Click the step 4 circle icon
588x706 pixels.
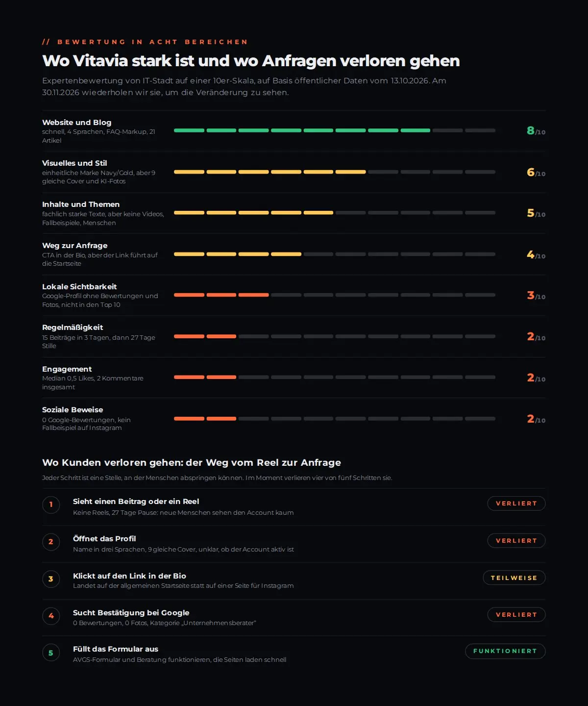[51, 616]
